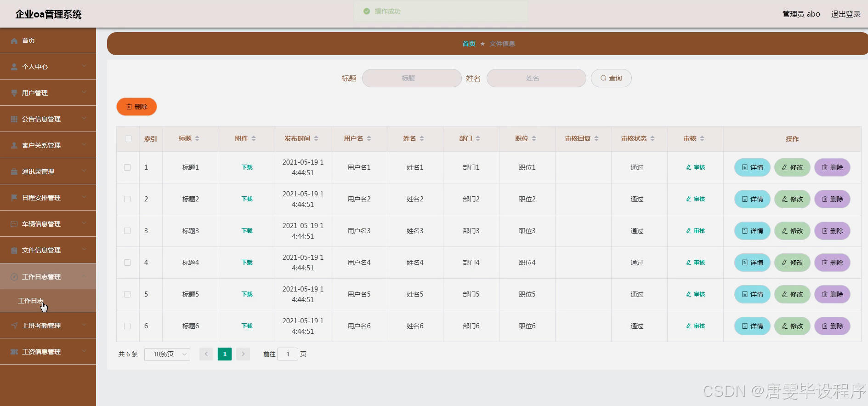Expand 公告信息管理 using its chevron

coord(84,119)
